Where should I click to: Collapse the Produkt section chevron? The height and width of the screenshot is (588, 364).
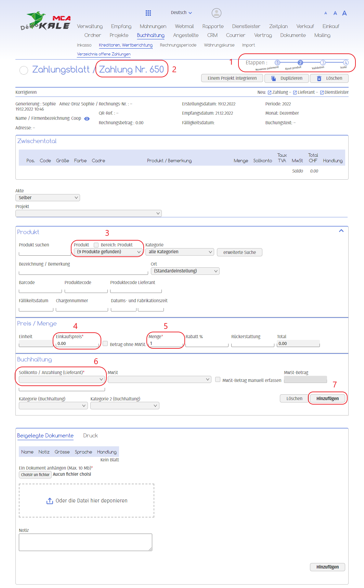[x=341, y=231]
